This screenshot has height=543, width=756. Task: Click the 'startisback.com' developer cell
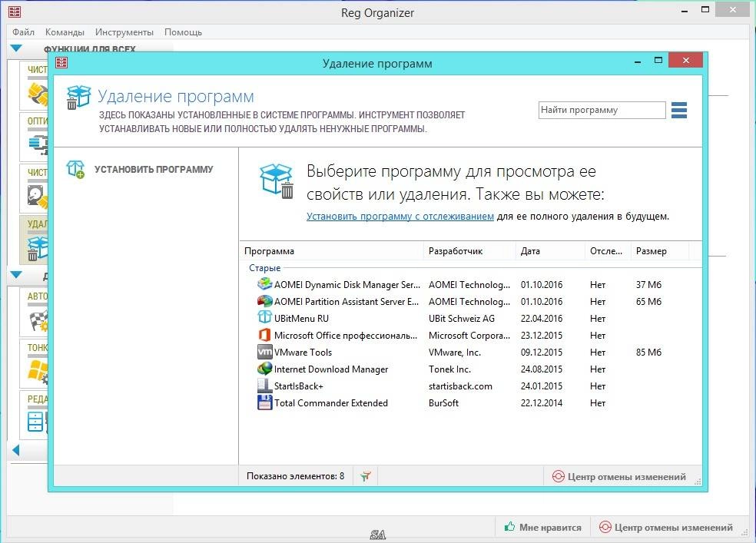[460, 386]
